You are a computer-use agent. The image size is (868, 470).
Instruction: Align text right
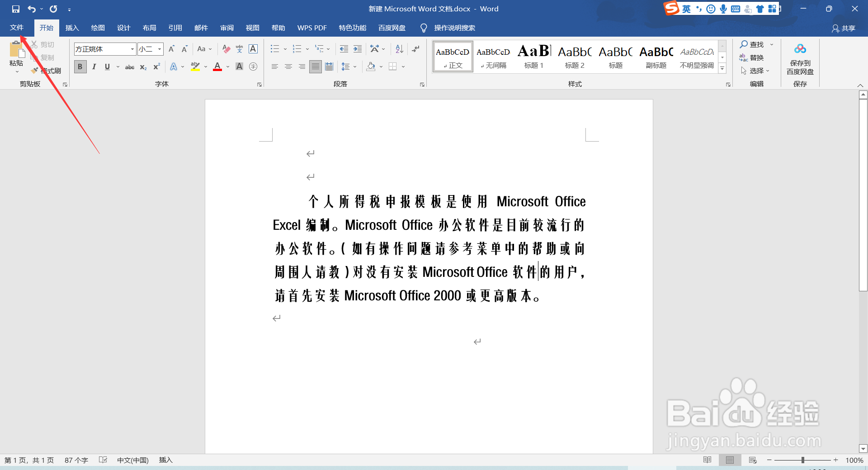(302, 67)
